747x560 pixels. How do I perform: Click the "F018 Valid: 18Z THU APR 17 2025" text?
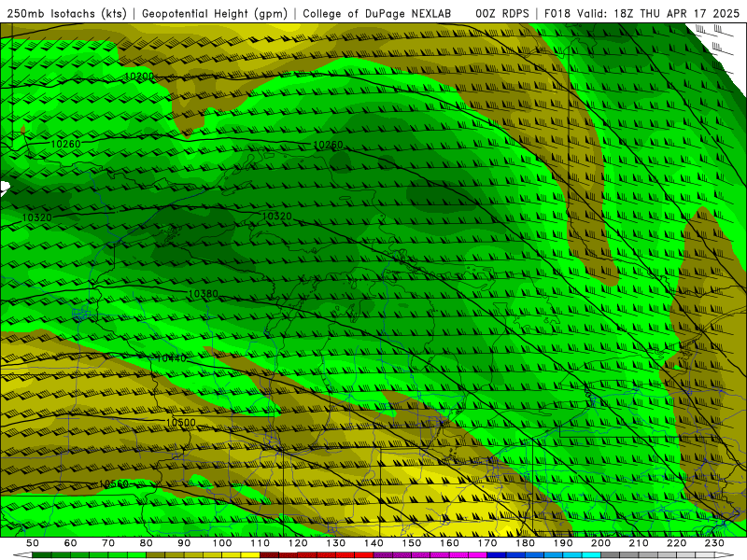coord(641,13)
